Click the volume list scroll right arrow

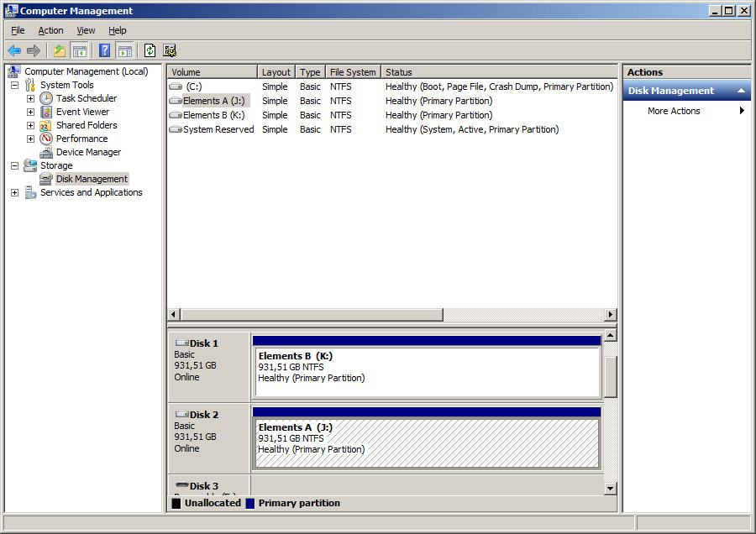pyautogui.click(x=611, y=315)
